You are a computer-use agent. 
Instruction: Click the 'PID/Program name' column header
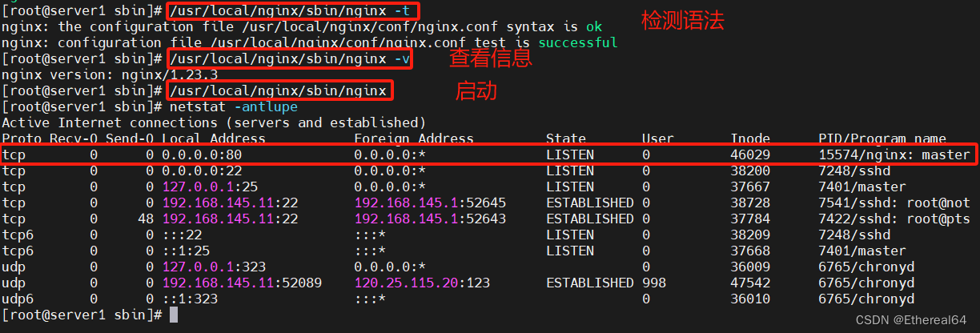coord(882,138)
